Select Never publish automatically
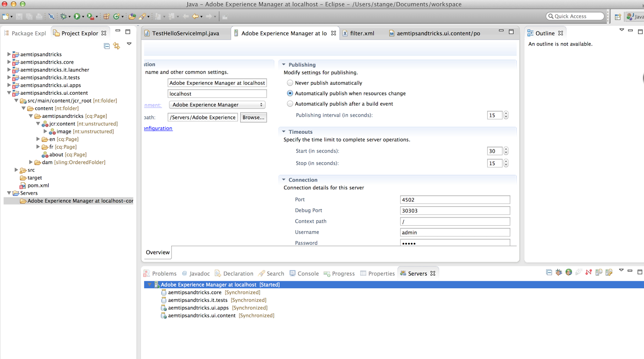Viewport: 644px width, 359px height. coord(290,83)
